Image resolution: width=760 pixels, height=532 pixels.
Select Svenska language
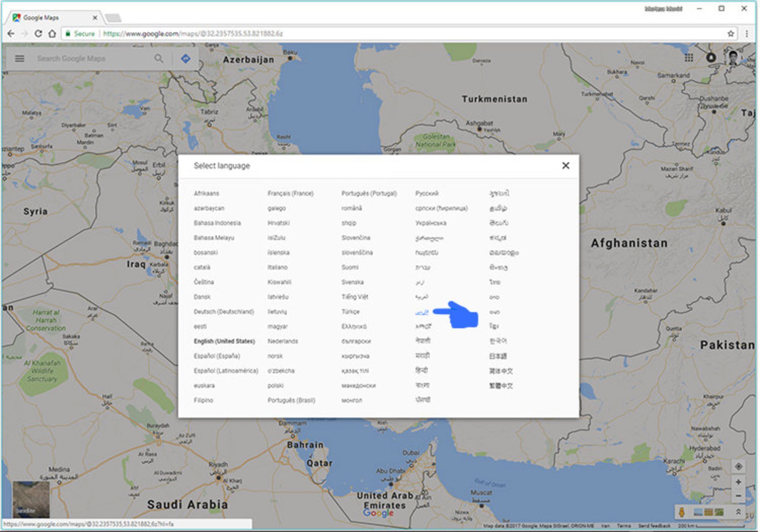[x=352, y=282]
